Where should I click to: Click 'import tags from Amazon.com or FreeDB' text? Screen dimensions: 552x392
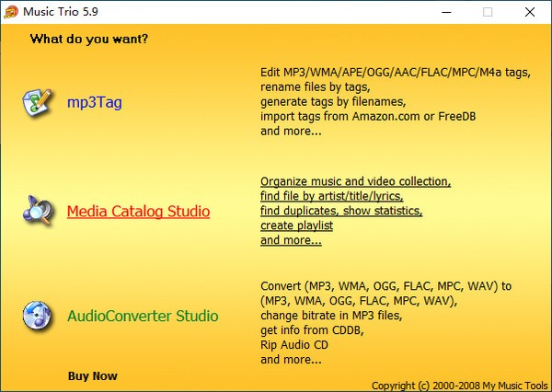point(368,116)
